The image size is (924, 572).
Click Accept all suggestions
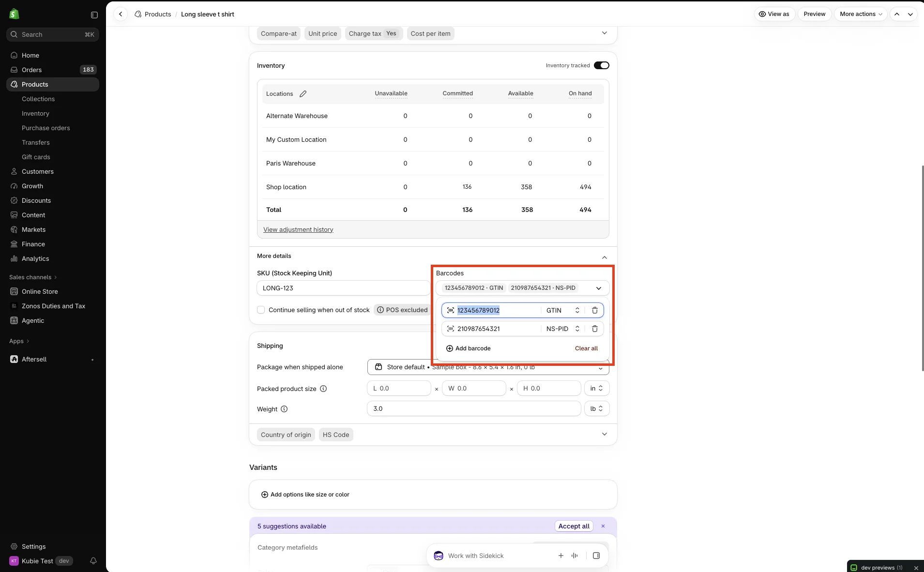(x=574, y=526)
